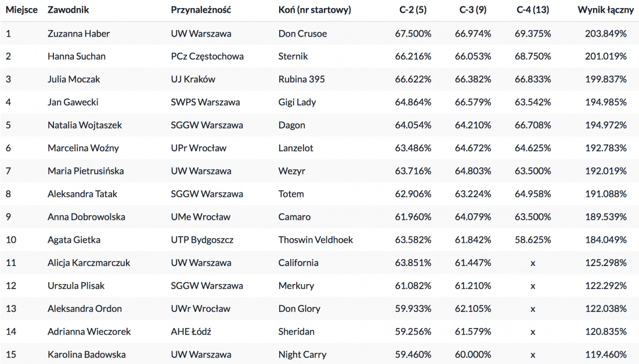Click horse name Night Carry
639x364 pixels.
pos(302,354)
